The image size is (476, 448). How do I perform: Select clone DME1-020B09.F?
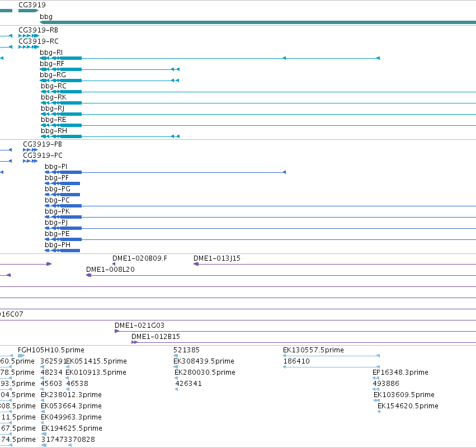click(140, 258)
